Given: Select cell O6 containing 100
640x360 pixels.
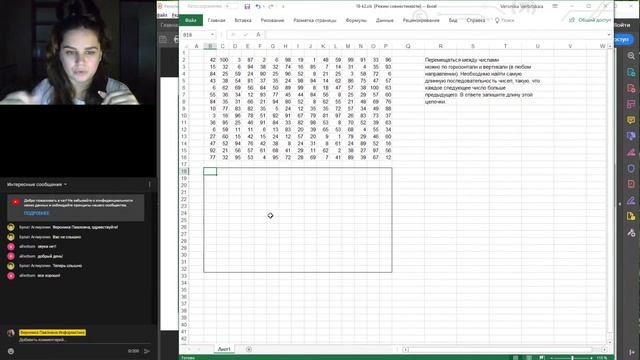Looking at the screenshot, I should 373,88.
